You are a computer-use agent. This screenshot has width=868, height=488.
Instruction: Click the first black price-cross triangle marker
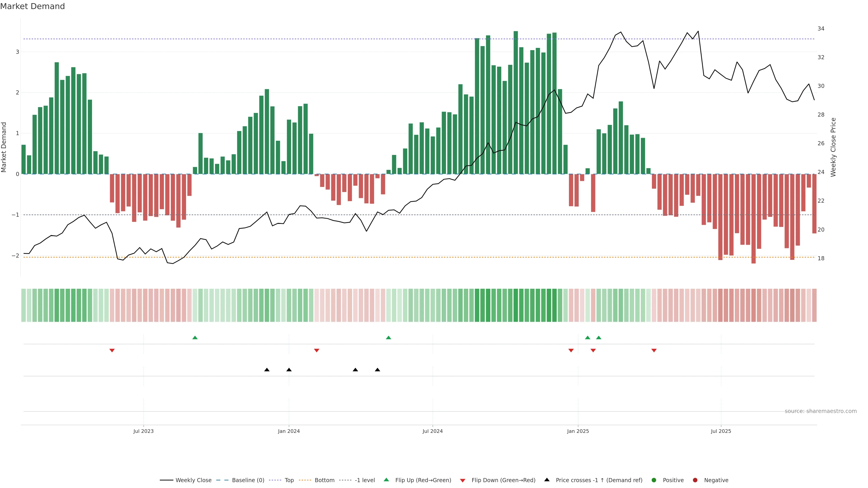[267, 370]
